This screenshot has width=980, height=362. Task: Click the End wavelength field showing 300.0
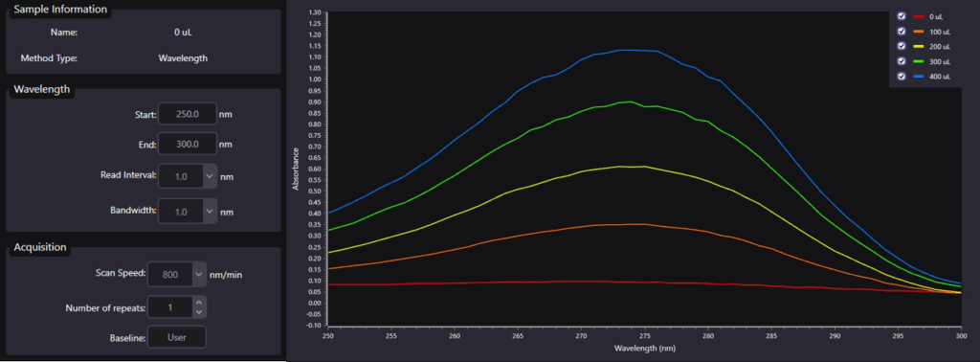click(x=188, y=144)
